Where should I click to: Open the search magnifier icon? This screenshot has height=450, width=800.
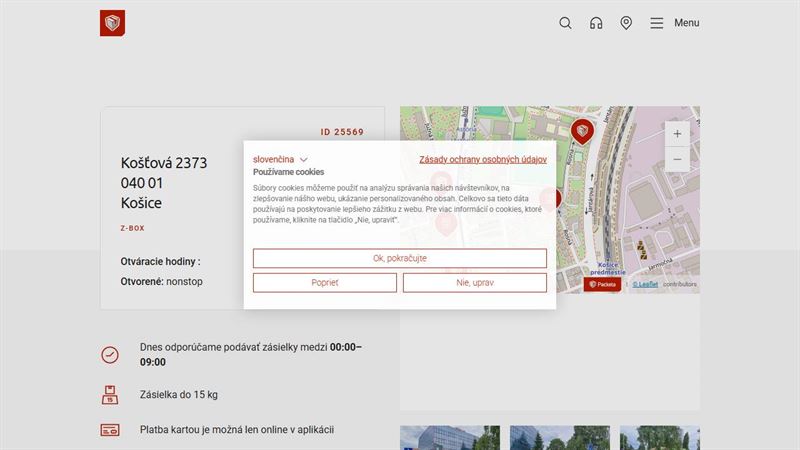tap(565, 23)
